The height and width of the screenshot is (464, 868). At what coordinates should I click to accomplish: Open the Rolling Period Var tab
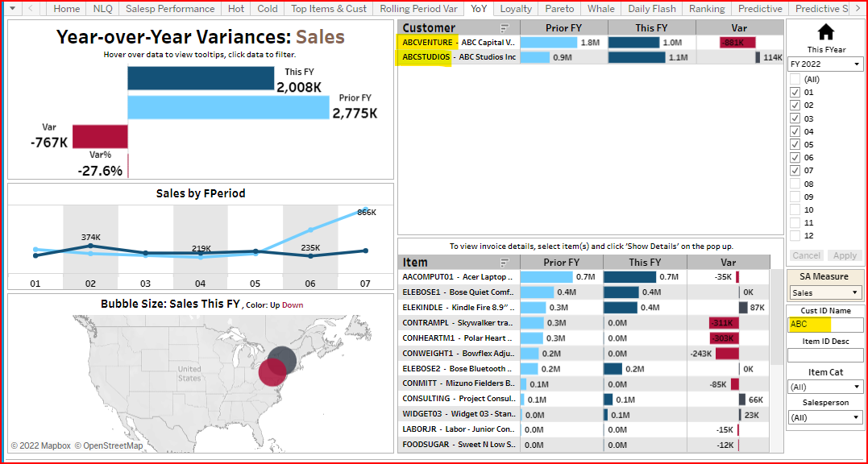point(418,9)
